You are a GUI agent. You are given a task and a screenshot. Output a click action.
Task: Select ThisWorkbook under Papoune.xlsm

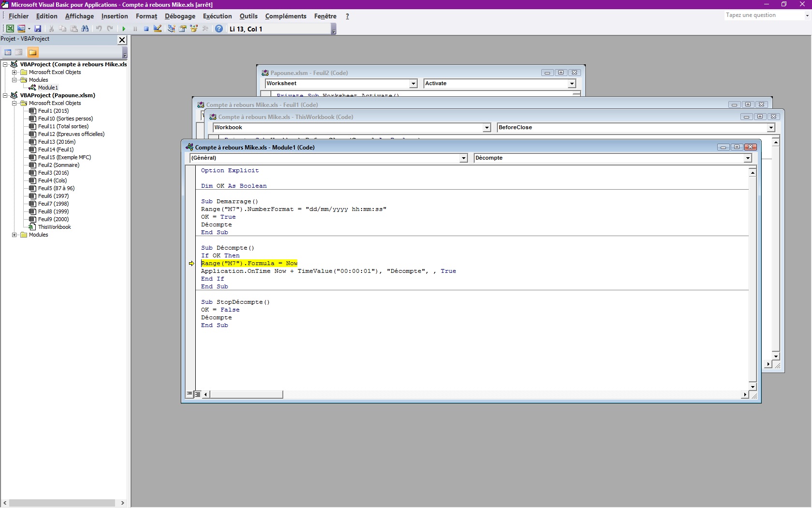coord(54,227)
